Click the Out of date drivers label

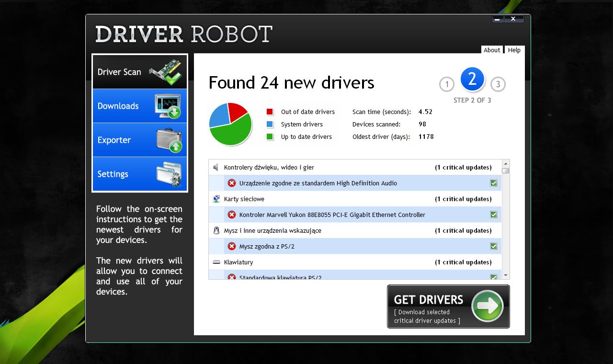(x=308, y=112)
